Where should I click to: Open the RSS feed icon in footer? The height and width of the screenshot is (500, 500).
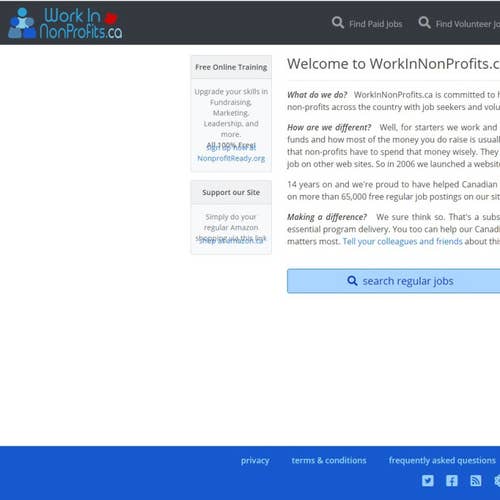tap(476, 481)
